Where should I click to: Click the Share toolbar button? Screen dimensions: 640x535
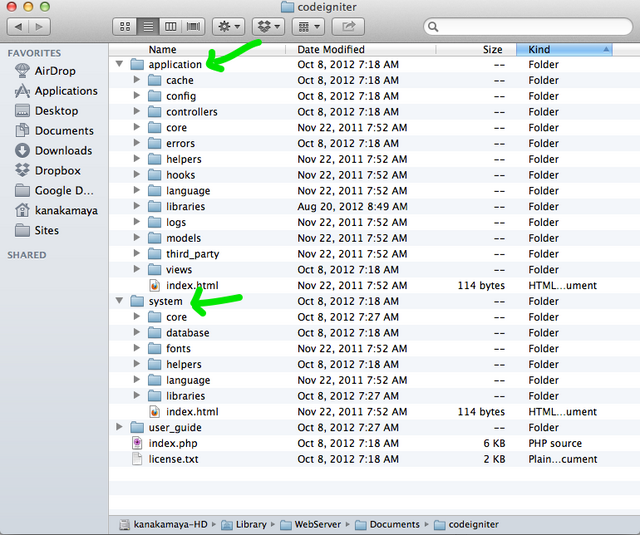[x=348, y=27]
